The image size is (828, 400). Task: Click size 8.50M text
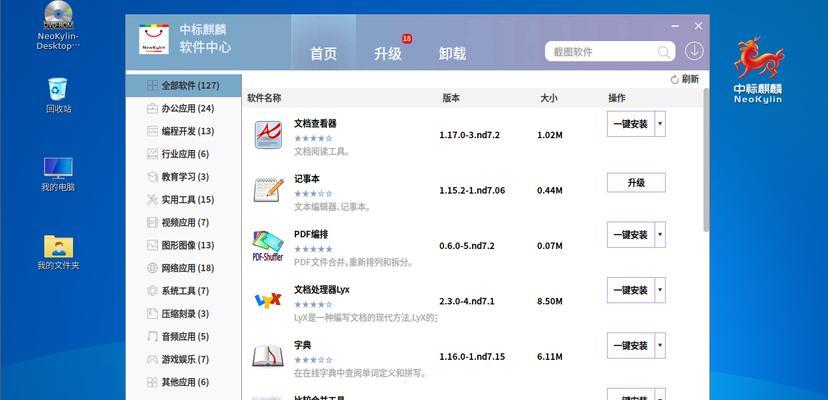tap(550, 302)
